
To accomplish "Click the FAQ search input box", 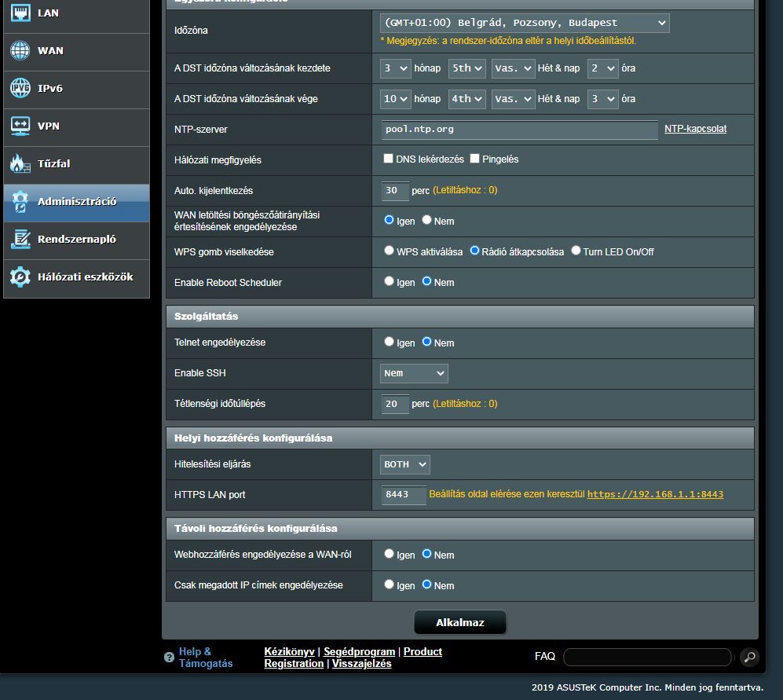I will pyautogui.click(x=648, y=657).
